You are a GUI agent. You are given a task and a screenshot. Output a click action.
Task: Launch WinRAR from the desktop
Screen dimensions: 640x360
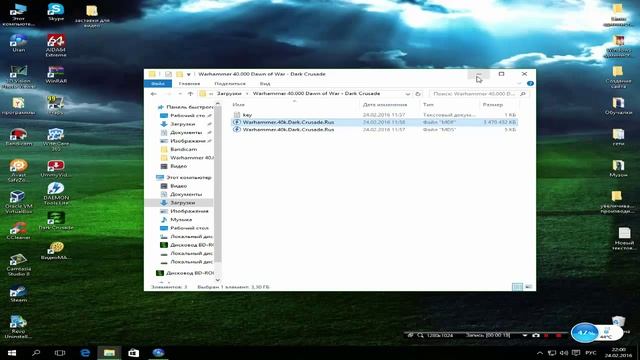(56, 74)
